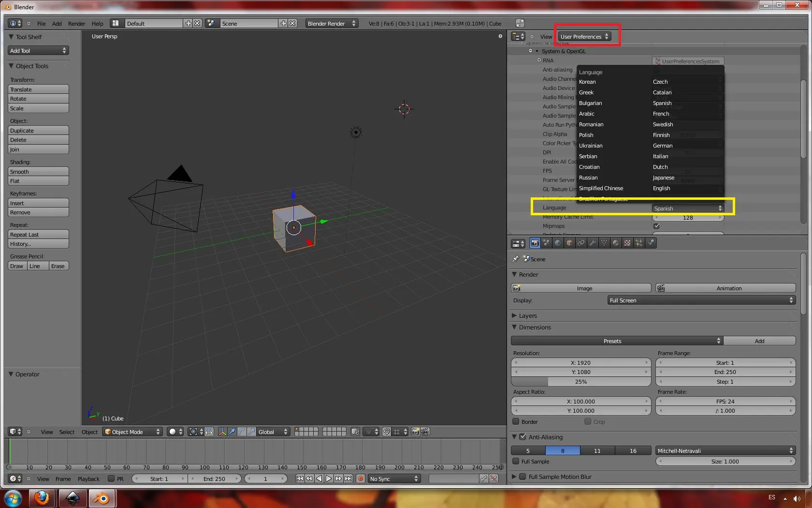Open the Add Tool dropdown
This screenshot has width=812, height=508.
tap(38, 50)
